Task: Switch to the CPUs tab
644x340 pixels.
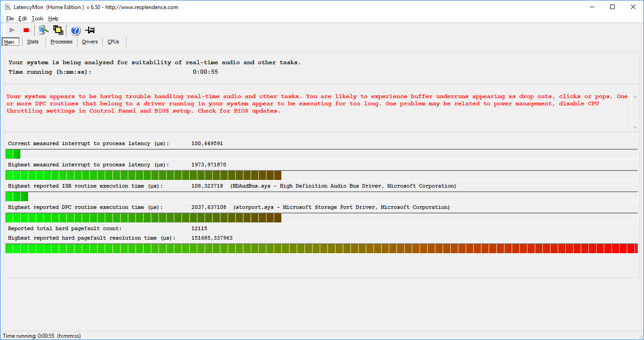Action: pos(113,42)
